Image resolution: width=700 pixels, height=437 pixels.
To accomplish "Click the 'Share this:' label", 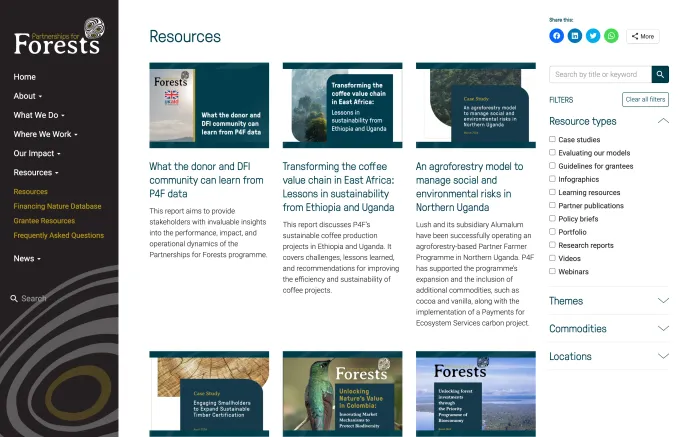I will pyautogui.click(x=561, y=20).
